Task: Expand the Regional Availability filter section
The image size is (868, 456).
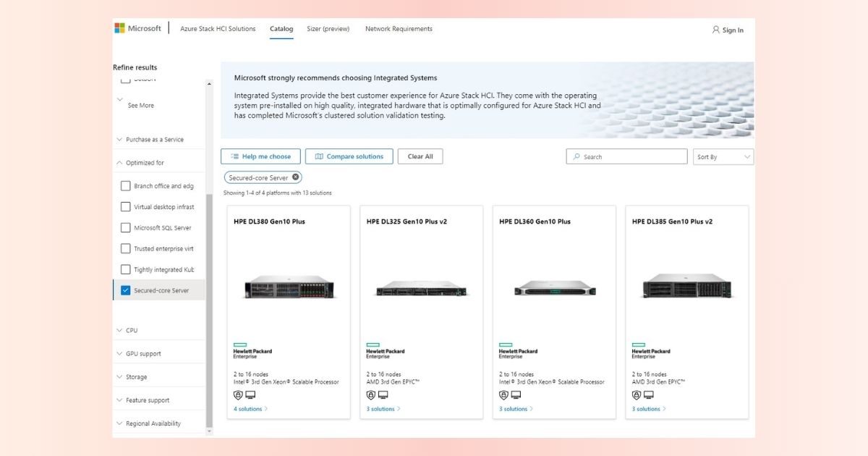Action: (x=159, y=423)
